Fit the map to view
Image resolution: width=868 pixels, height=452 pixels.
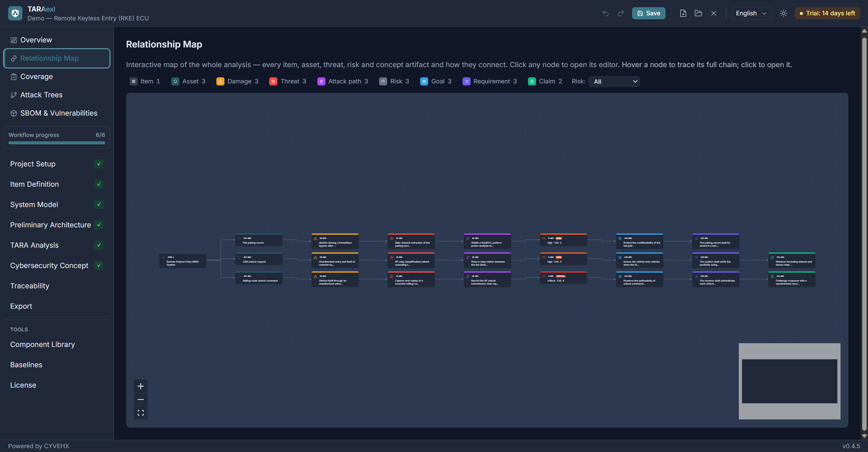[141, 413]
